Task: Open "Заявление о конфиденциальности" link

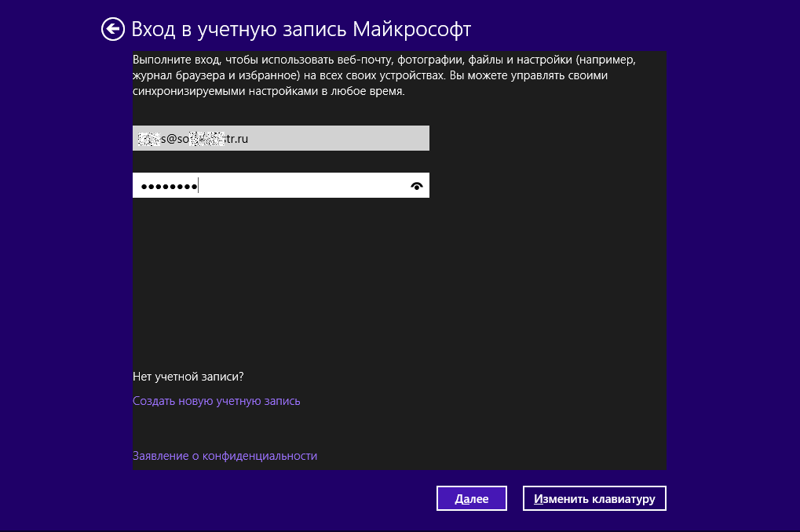Action: click(225, 455)
